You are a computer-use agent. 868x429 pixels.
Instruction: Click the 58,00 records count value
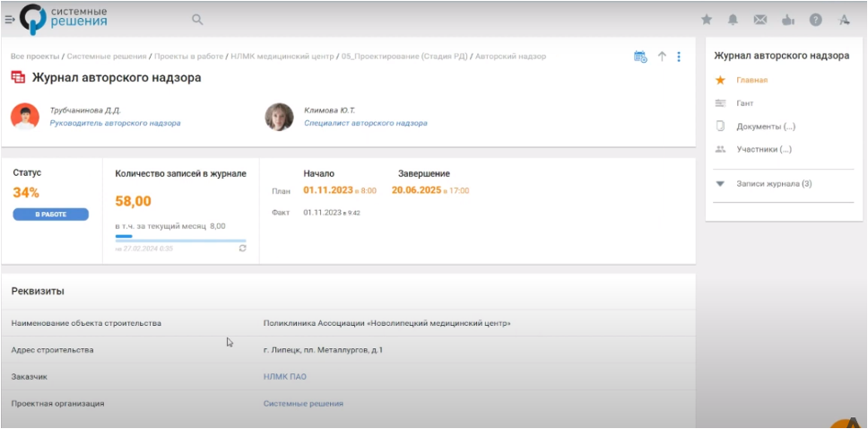[x=134, y=201]
